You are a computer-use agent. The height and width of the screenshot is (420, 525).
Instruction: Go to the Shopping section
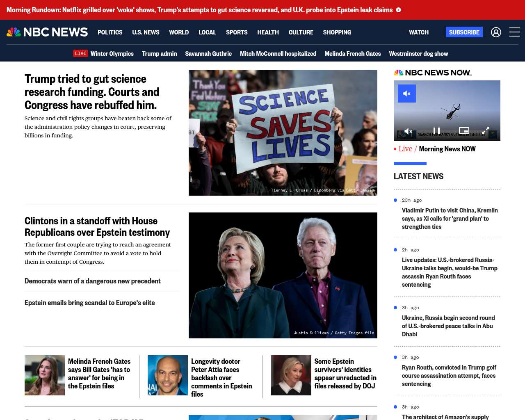[x=337, y=32]
